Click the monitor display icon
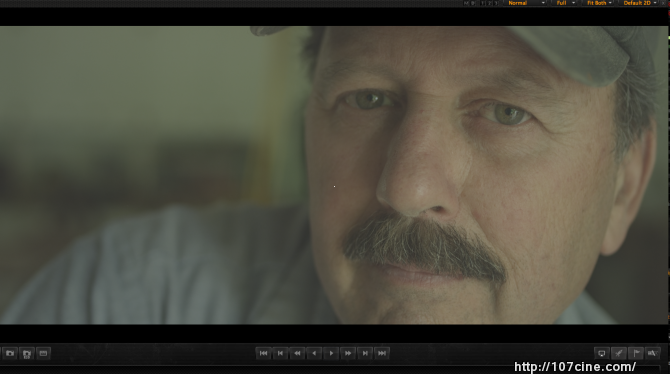Screen dimensions: 670x374 coord(602,353)
